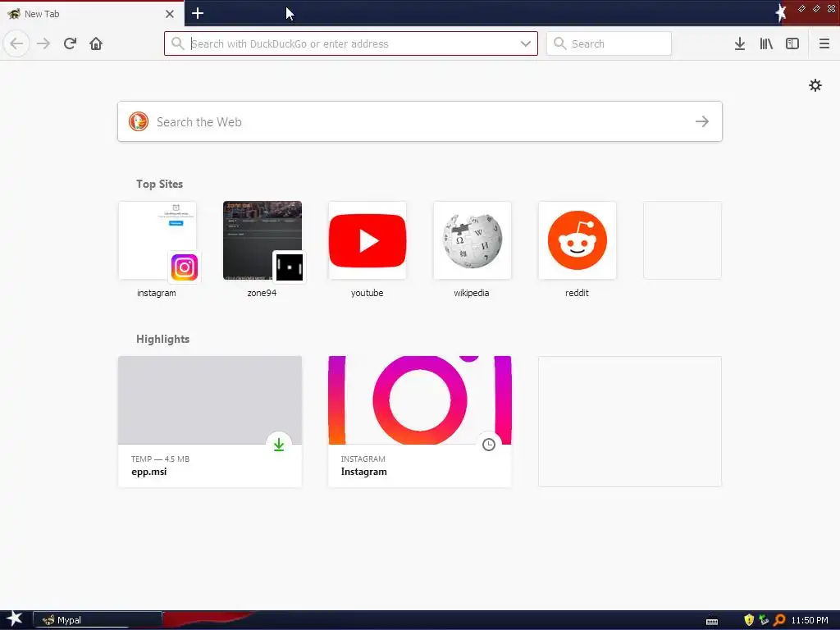Click the green network tray icon
Viewport: 840px width, 630px height.
[764, 620]
